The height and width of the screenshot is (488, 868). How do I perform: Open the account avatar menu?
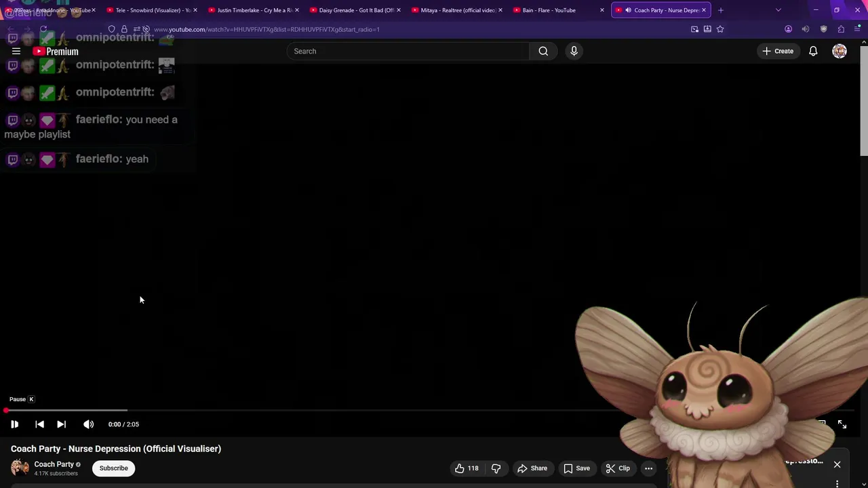pyautogui.click(x=840, y=51)
